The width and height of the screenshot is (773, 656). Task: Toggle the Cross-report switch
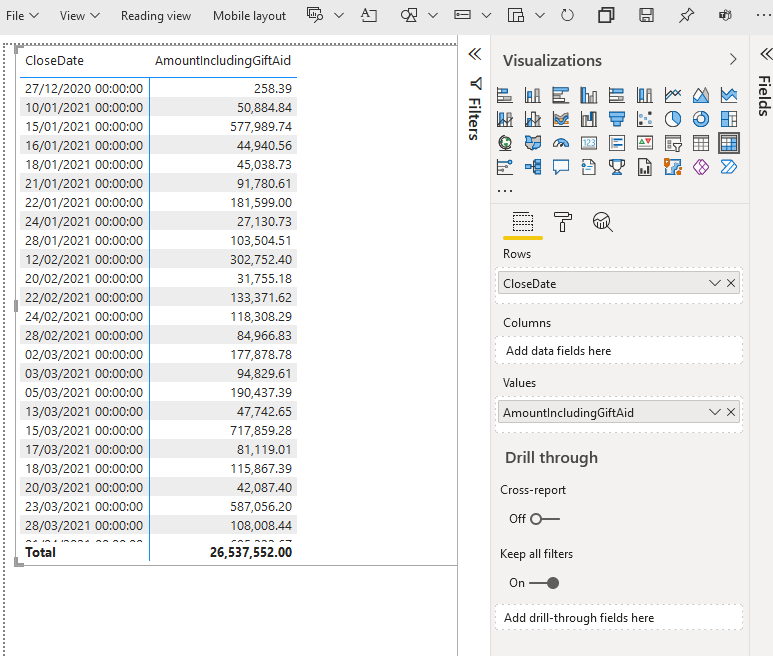(545, 519)
